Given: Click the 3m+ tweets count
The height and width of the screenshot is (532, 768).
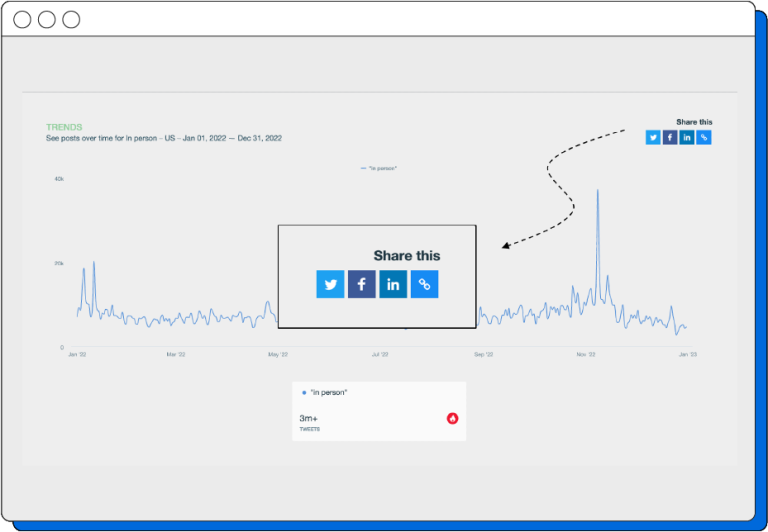Looking at the screenshot, I should pyautogui.click(x=309, y=418).
